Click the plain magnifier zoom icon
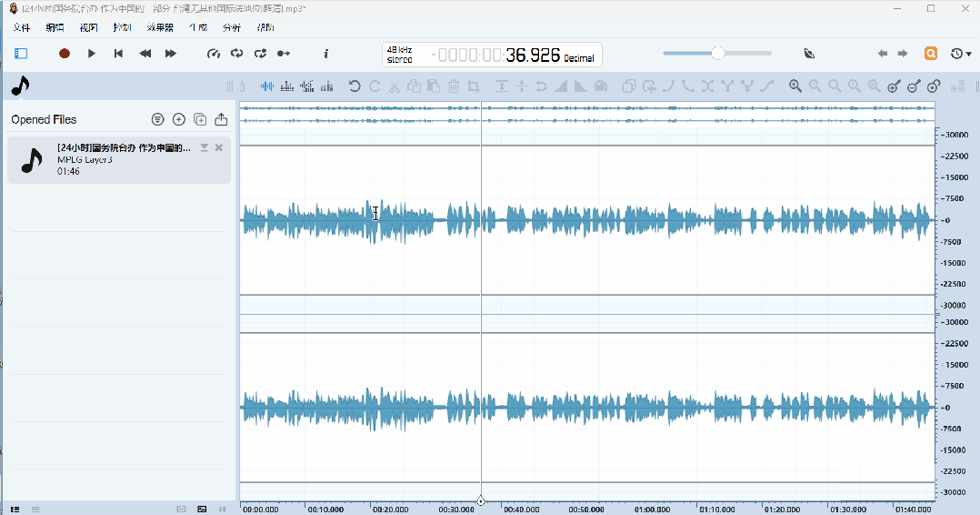 [x=835, y=86]
